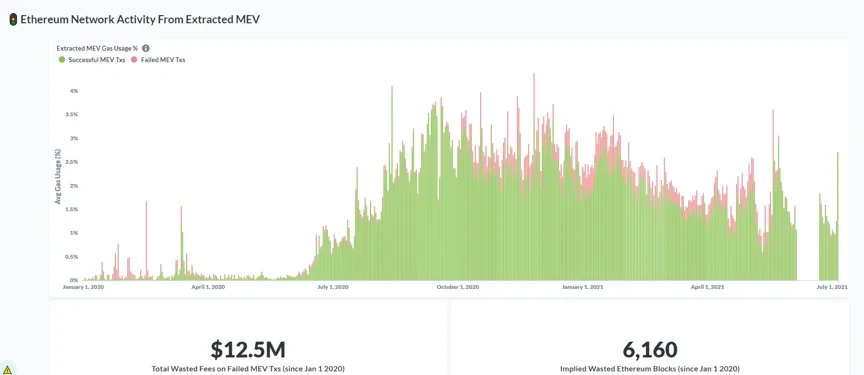Click the April 1, 2020 x-axis label

pyautogui.click(x=207, y=287)
